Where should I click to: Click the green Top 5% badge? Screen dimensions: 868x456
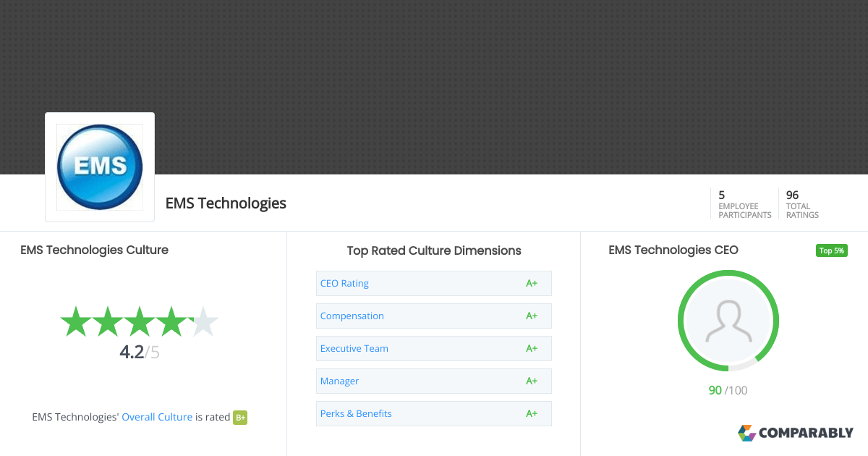click(831, 250)
